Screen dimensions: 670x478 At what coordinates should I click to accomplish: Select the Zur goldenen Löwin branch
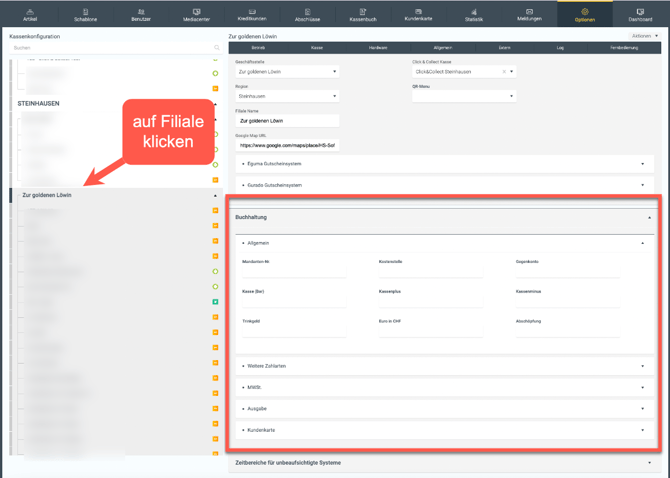pyautogui.click(x=50, y=195)
